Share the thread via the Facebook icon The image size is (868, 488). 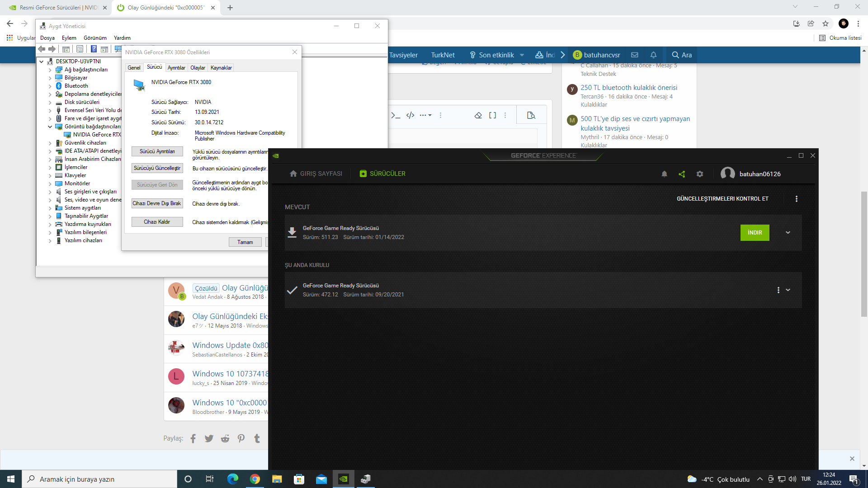(193, 438)
